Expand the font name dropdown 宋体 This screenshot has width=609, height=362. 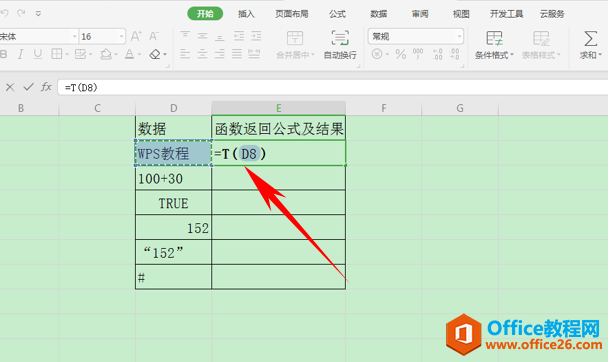(75, 37)
